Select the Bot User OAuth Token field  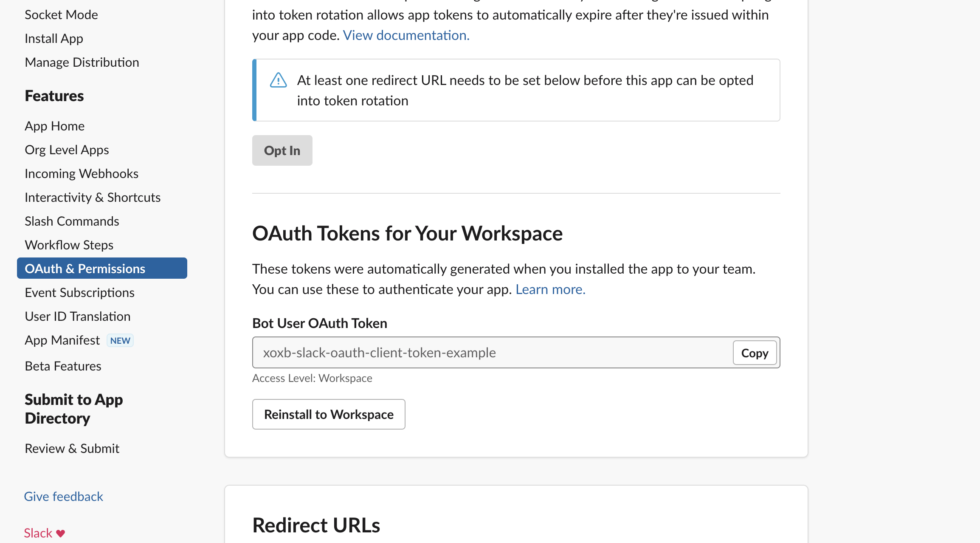[493, 353]
